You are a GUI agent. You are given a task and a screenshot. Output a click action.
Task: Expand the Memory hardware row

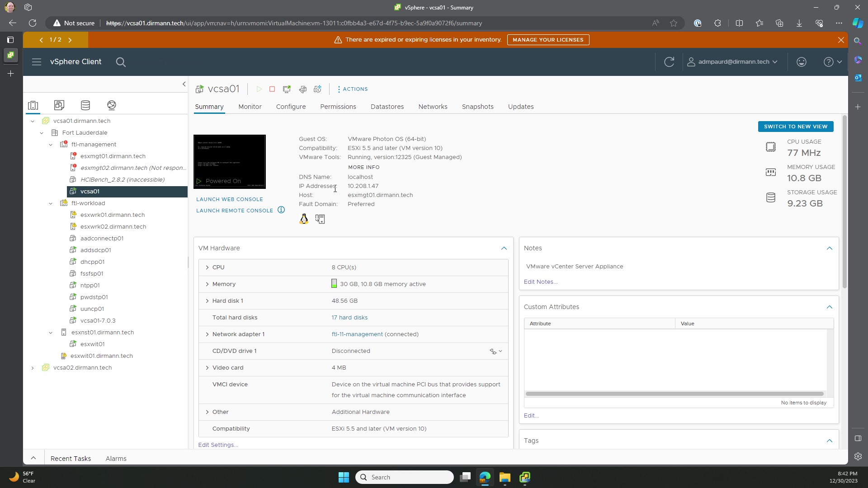point(207,284)
